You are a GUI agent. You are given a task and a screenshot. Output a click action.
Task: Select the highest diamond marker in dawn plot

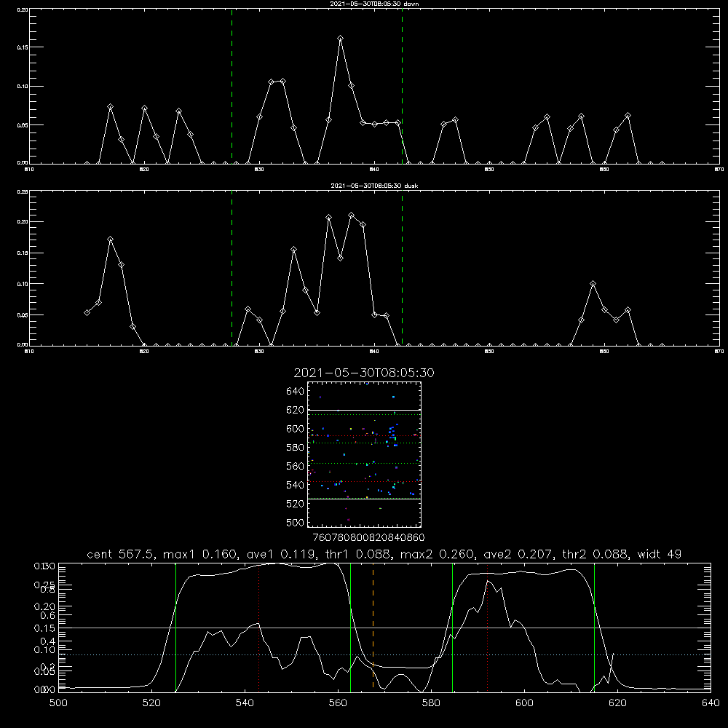click(340, 39)
